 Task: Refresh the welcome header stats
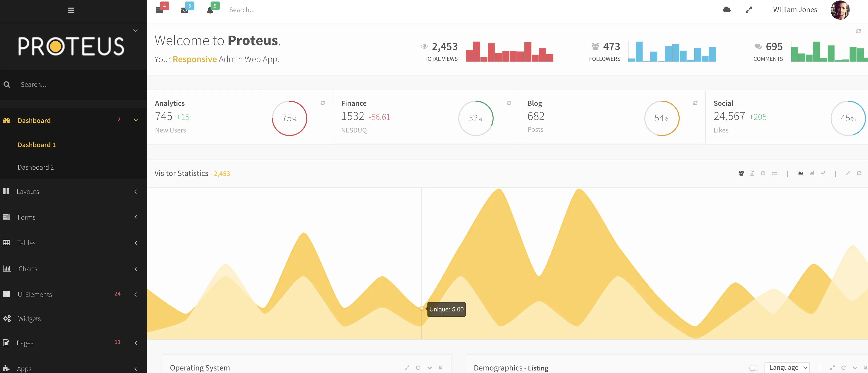point(859,31)
